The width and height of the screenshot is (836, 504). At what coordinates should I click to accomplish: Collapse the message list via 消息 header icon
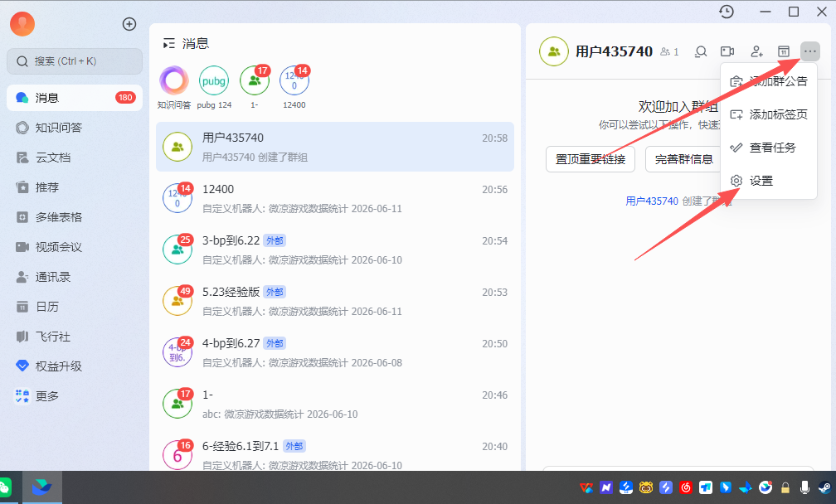click(x=169, y=44)
